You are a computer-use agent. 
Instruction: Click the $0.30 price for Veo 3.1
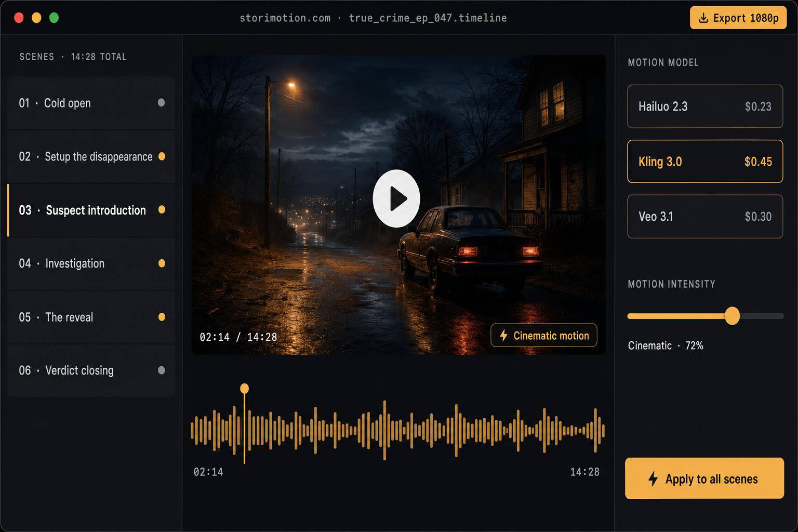click(x=758, y=217)
